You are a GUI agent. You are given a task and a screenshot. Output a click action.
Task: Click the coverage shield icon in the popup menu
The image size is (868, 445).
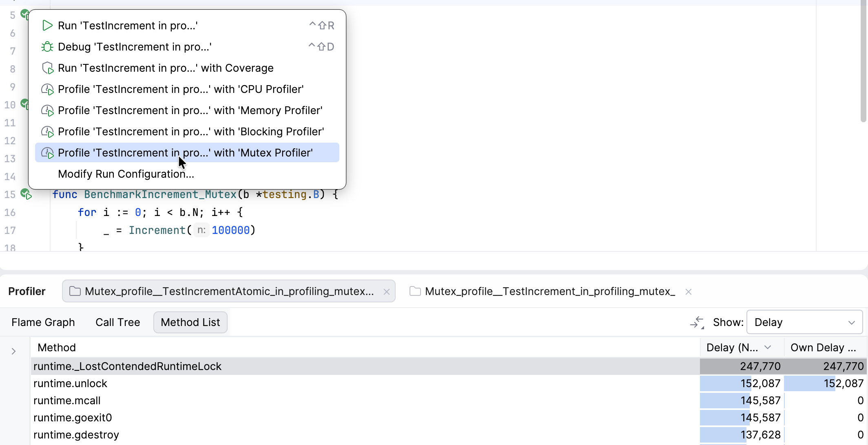pos(48,68)
